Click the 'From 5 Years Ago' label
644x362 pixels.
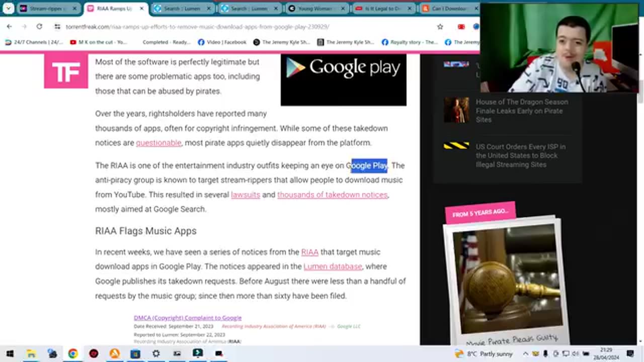(x=480, y=213)
